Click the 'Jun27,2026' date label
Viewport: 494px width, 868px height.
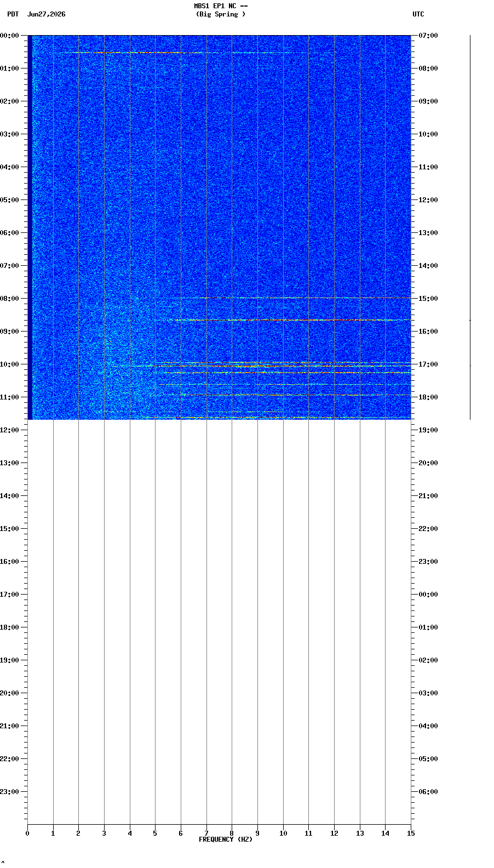point(46,14)
